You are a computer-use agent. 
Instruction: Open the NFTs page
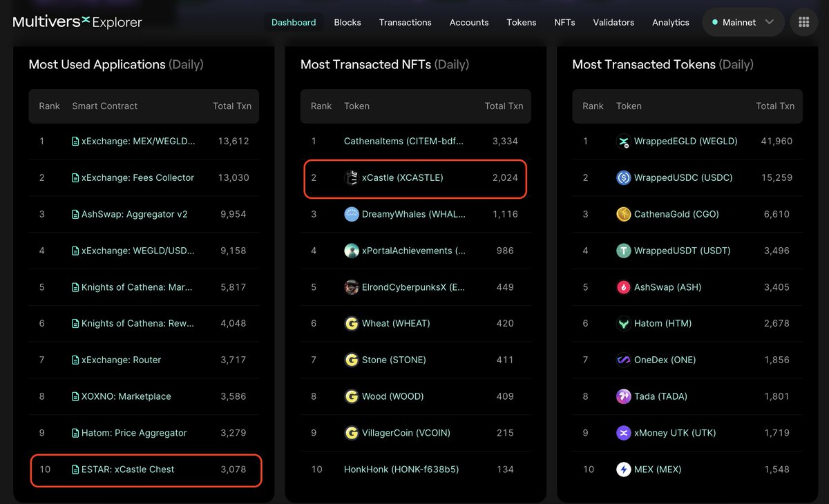point(564,22)
